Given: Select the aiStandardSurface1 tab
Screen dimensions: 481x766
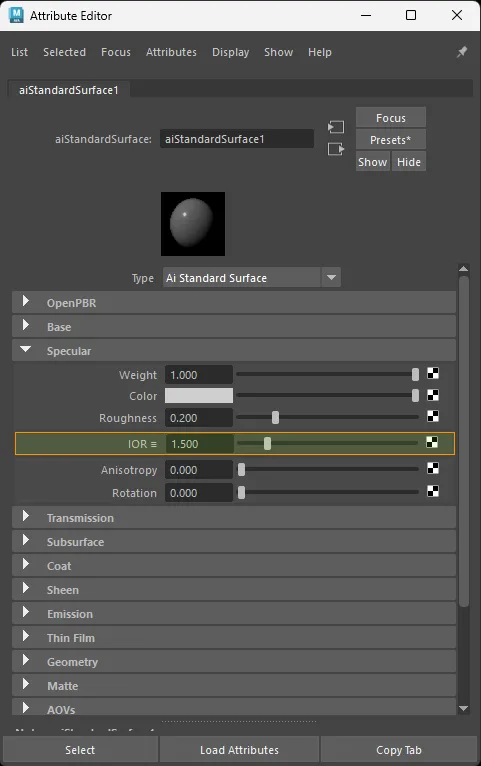Looking at the screenshot, I should click(69, 90).
